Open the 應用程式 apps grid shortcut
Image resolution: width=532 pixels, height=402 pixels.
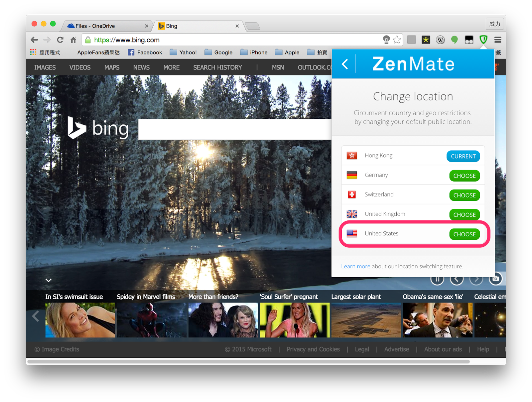45,52
